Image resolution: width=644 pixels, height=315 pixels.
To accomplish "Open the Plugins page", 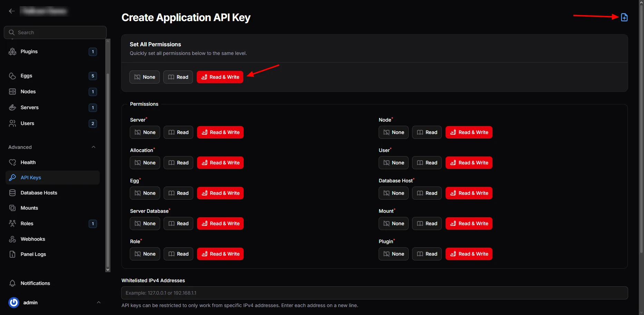I will (53, 51).
